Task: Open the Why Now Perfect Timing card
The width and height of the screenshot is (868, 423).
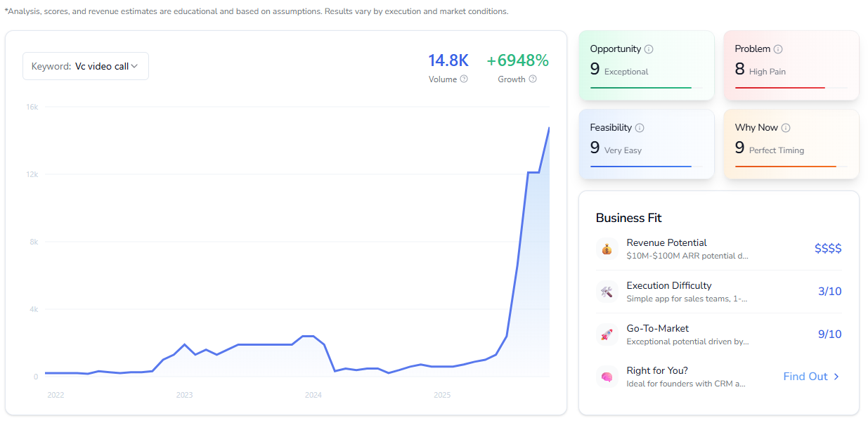Action: pos(791,144)
